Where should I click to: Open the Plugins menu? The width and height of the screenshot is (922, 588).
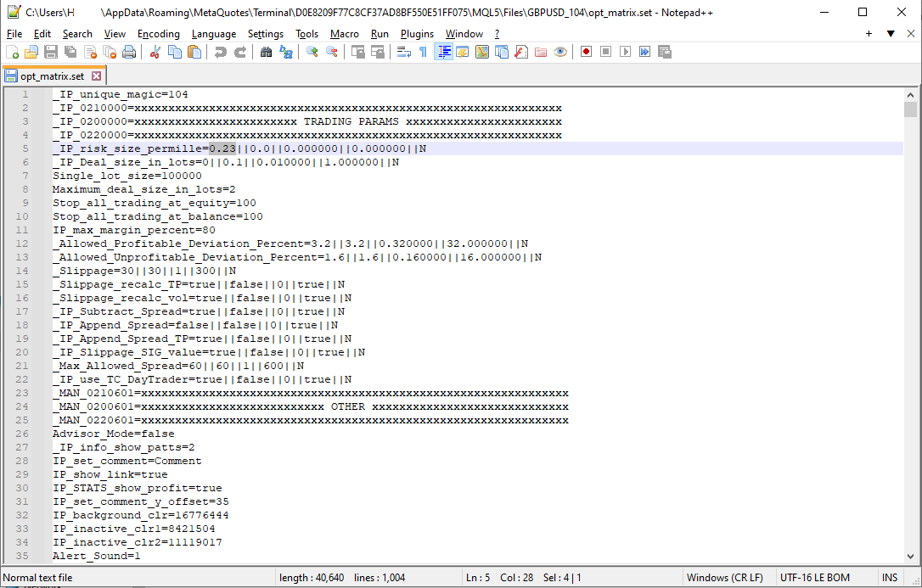coord(417,34)
